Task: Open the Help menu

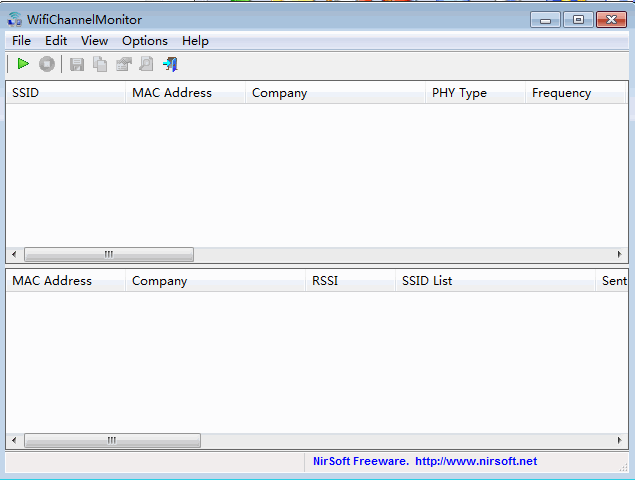Action: pyautogui.click(x=195, y=41)
